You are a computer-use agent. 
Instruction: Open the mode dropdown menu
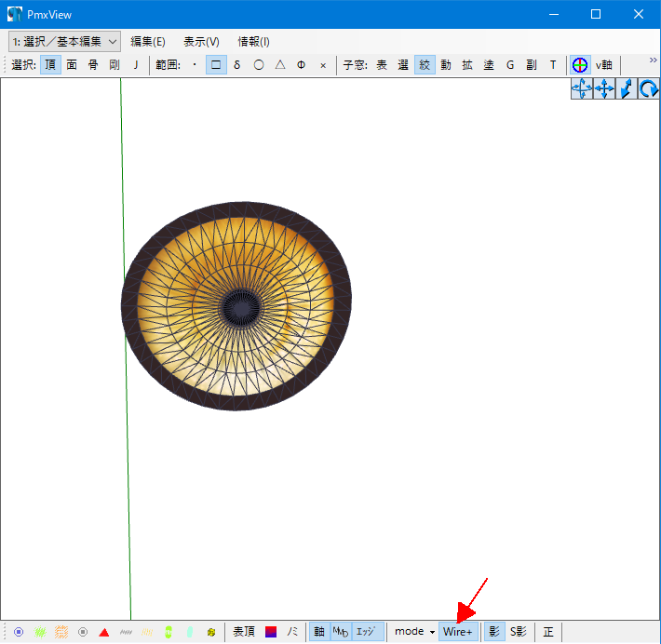pyautogui.click(x=415, y=632)
